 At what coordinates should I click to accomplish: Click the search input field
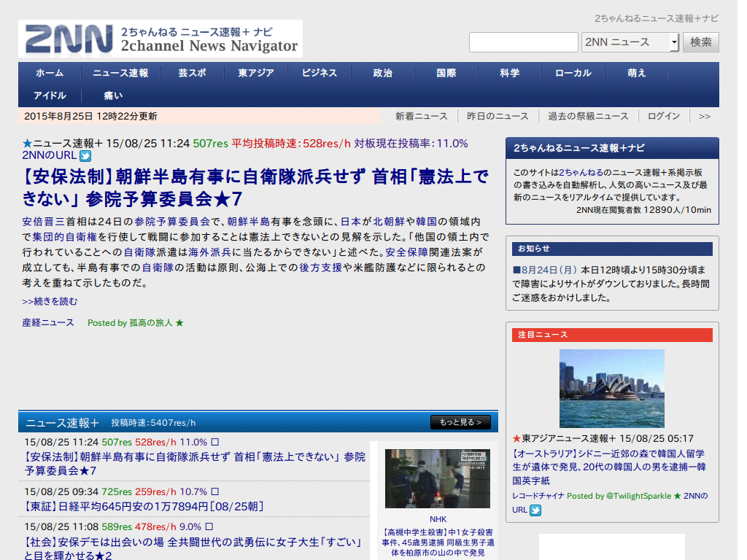[523, 42]
